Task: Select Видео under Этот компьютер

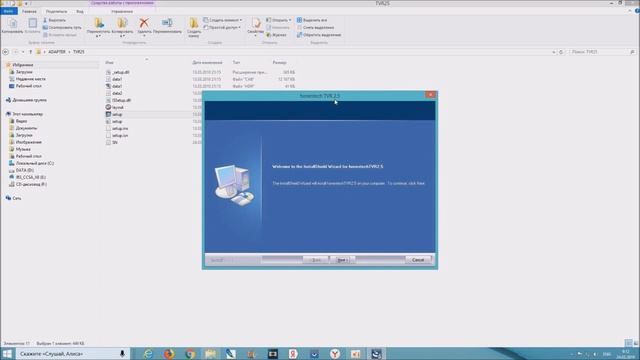Action: tap(21, 121)
